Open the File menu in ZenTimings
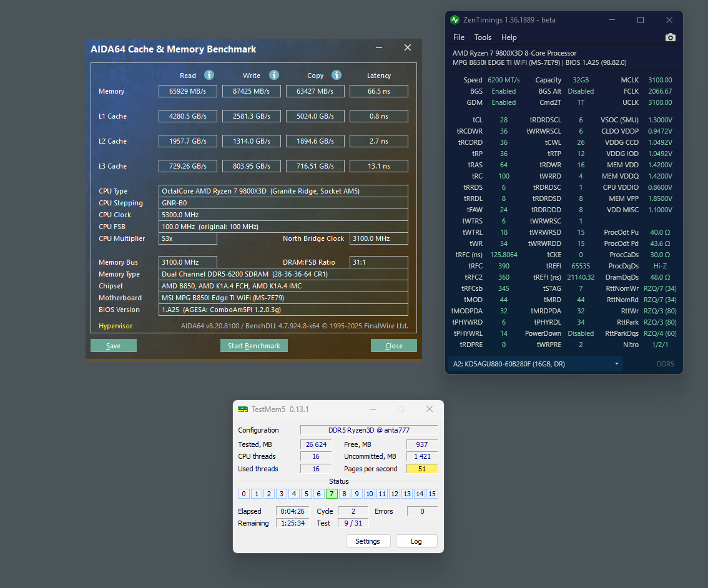The width and height of the screenshot is (708, 588). (459, 37)
